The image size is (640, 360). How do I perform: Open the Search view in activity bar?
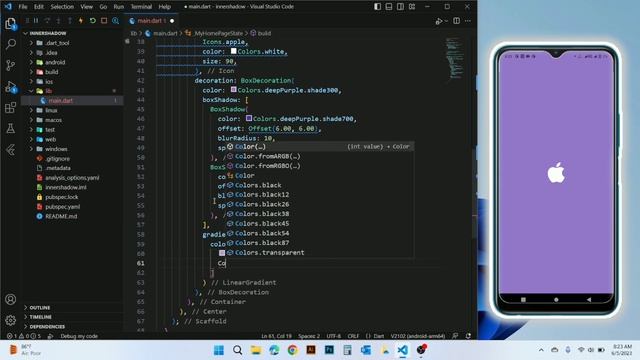pos(11,44)
